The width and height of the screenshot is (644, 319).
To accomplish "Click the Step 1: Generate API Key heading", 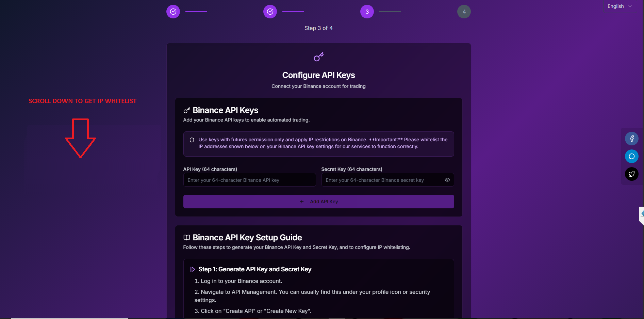I will (255, 269).
